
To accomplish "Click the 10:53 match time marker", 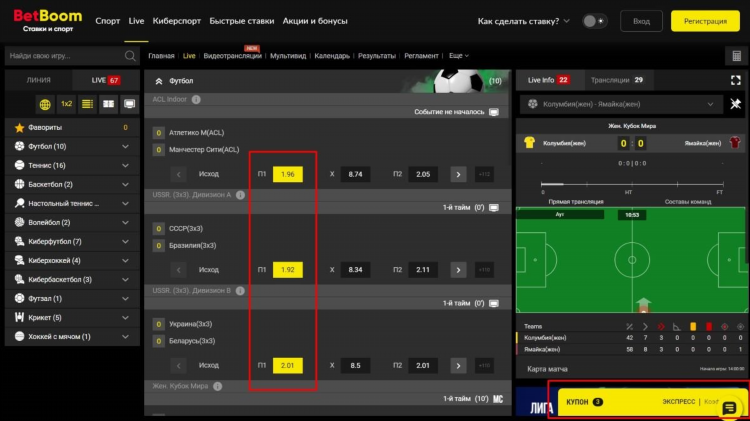I will 632,215.
